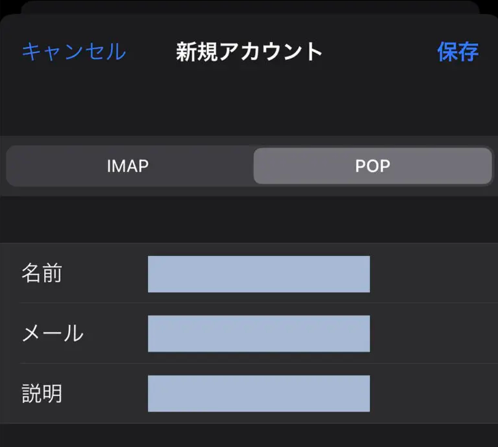The width and height of the screenshot is (498, 447).
Task: Focus the メール address field
Action: click(259, 333)
